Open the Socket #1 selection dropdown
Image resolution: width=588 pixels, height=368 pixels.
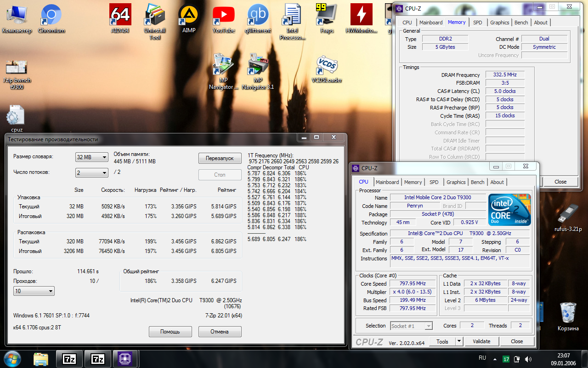coord(411,326)
